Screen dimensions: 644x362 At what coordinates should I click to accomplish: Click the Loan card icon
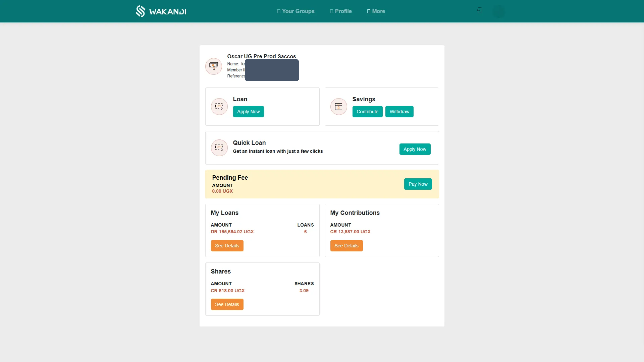click(219, 107)
